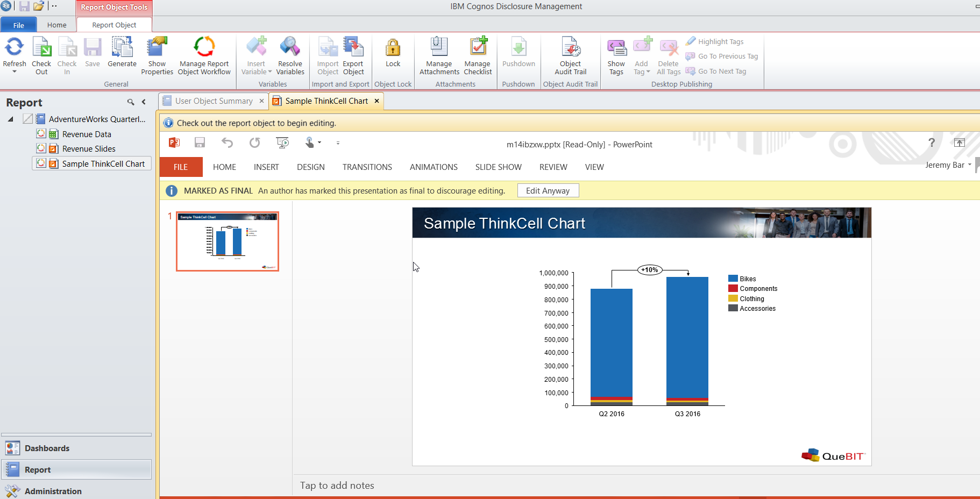Viewport: 980px width, 499px height.
Task: Click Show Tags icon
Action: (616, 47)
